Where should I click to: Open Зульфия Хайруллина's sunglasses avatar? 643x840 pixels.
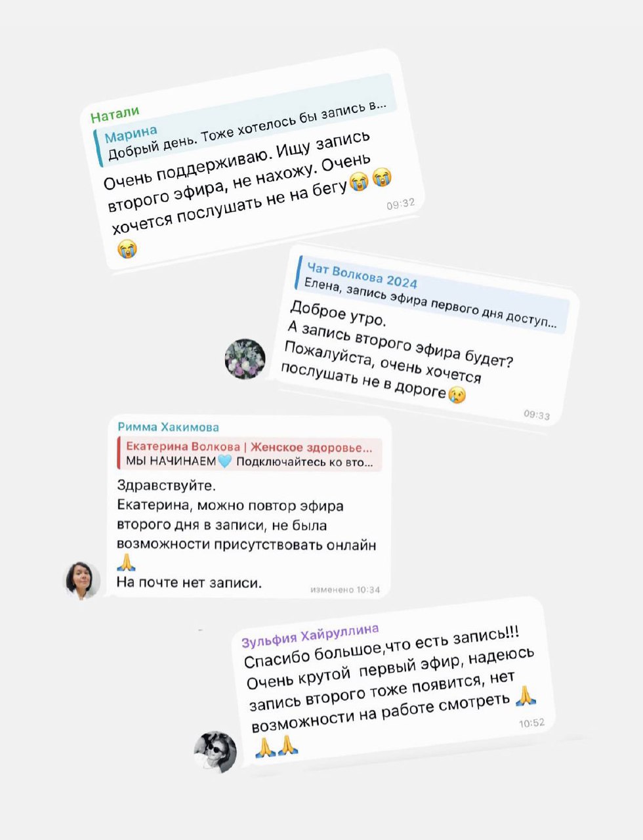pos(216,751)
